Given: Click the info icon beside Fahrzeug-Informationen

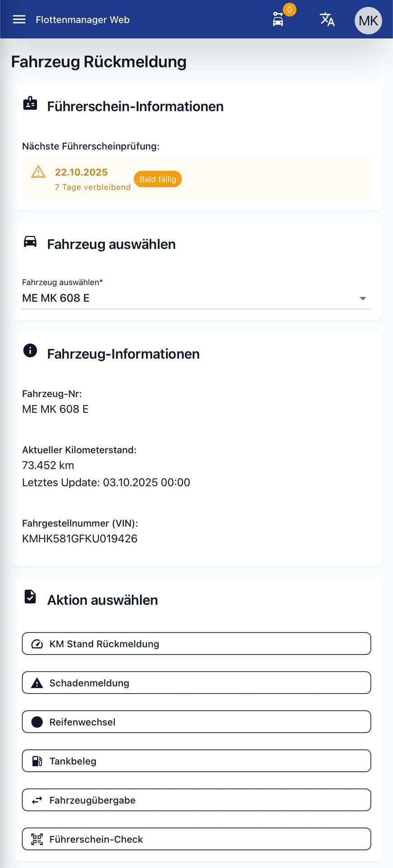Looking at the screenshot, I should (30, 350).
